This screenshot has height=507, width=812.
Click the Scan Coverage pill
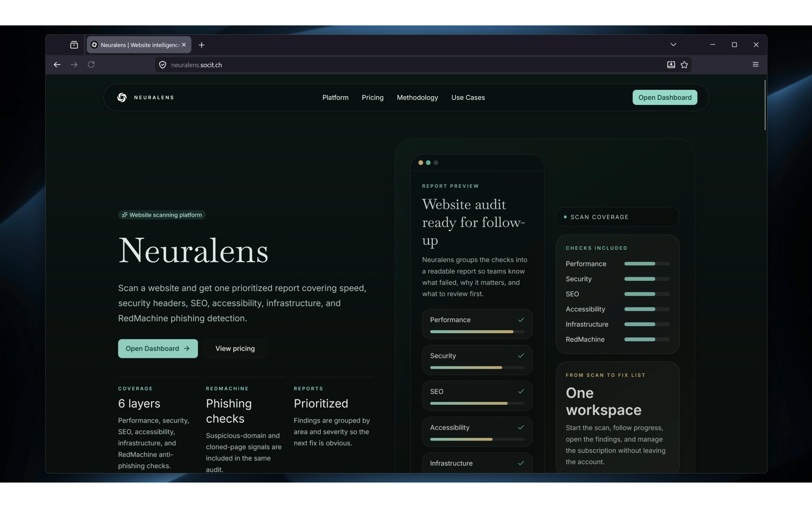click(x=617, y=217)
